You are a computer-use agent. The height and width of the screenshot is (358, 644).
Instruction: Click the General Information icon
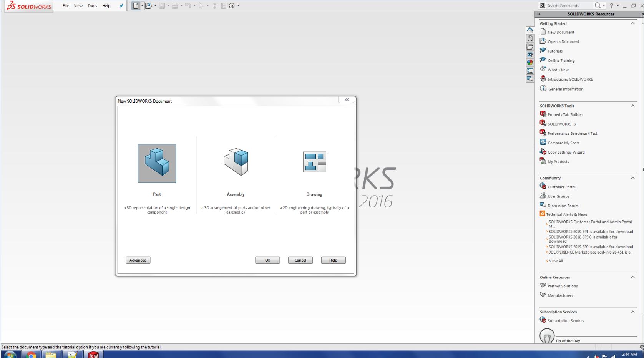543,88
